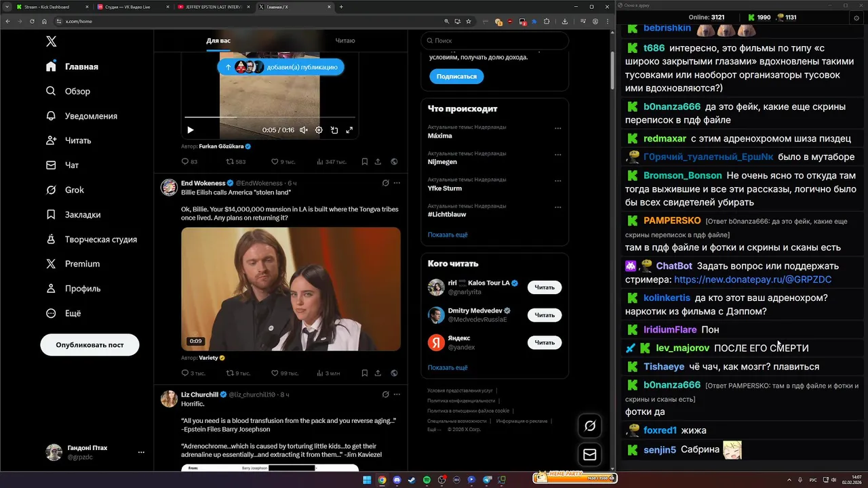Open Чат messages in the sidebar
Screen dimensions: 868x488
62,165
